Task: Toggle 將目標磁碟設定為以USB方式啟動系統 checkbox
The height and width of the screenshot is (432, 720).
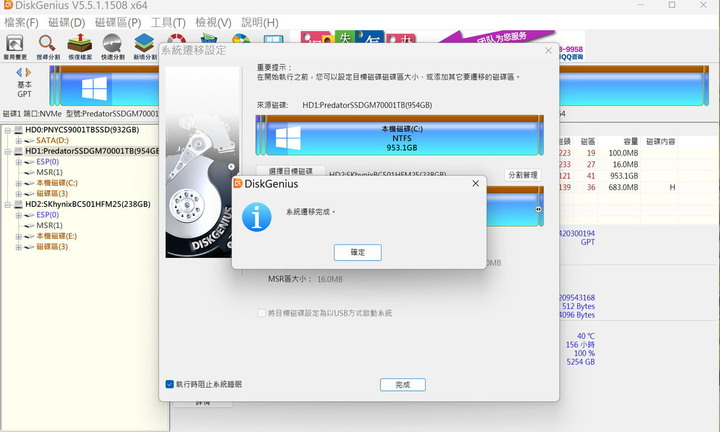Action: [x=261, y=313]
